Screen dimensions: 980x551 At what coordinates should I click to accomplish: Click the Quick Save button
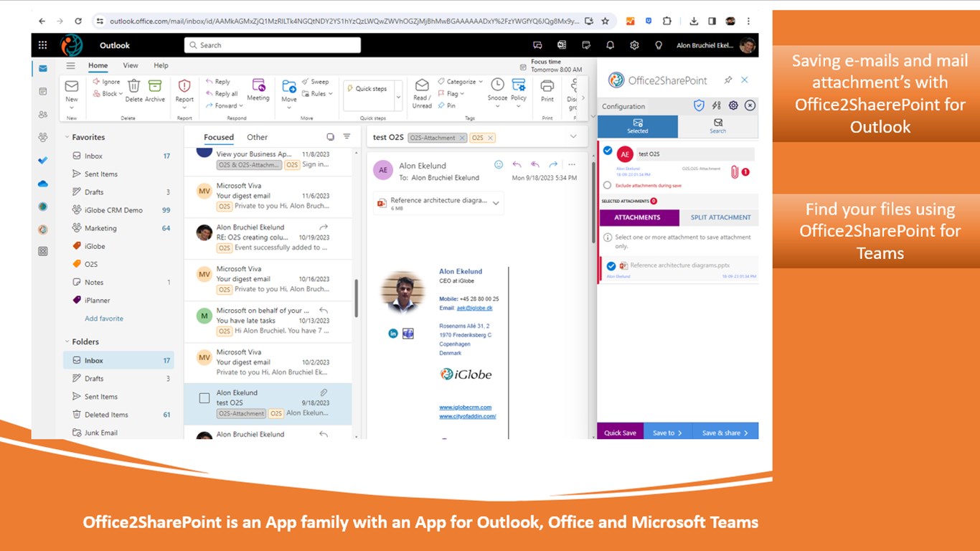[620, 433]
